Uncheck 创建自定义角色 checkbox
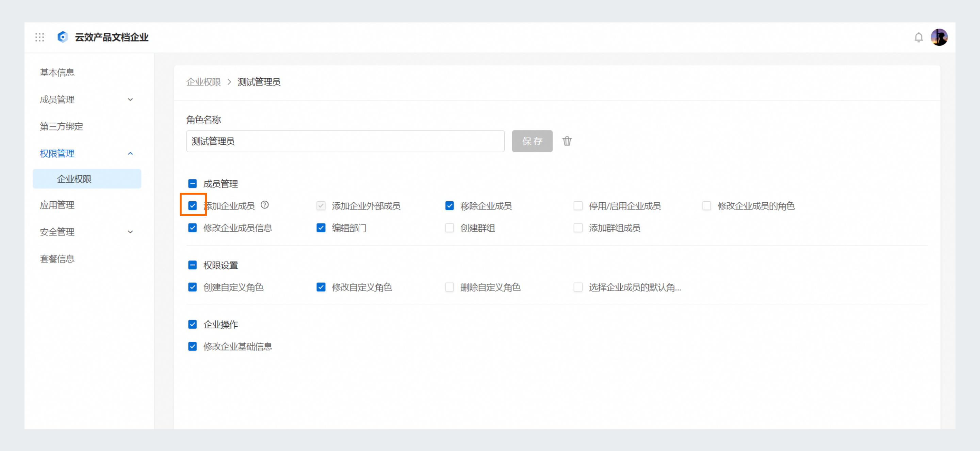The height and width of the screenshot is (451, 980). click(x=193, y=287)
